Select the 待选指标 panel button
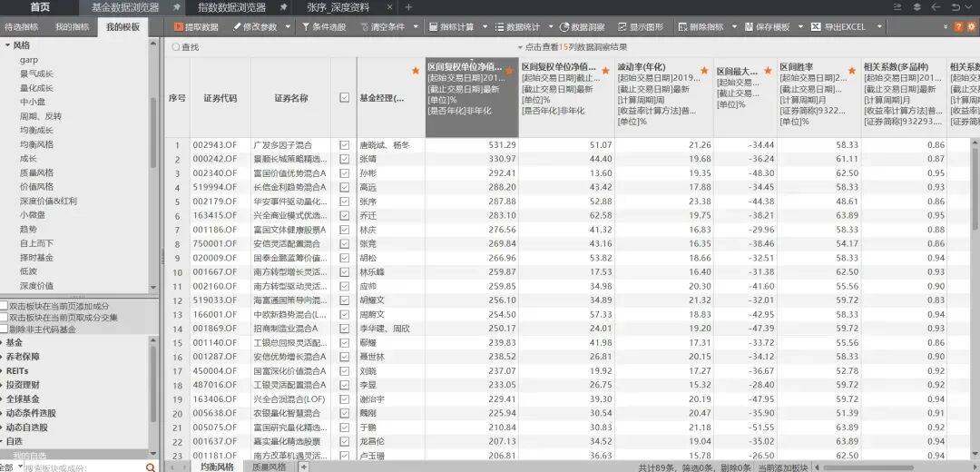 (22, 27)
